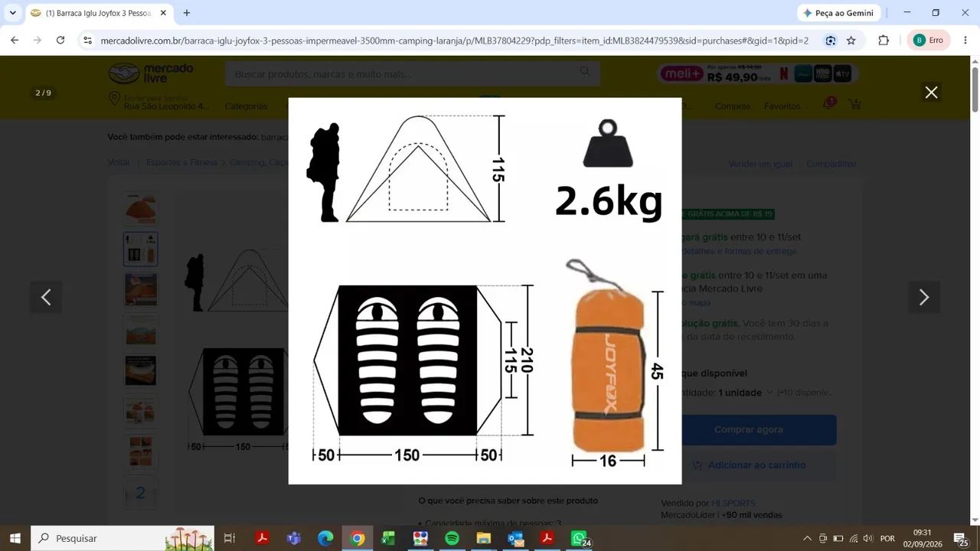Open the Chrome extensions menu
The width and height of the screenshot is (980, 551).
884,41
